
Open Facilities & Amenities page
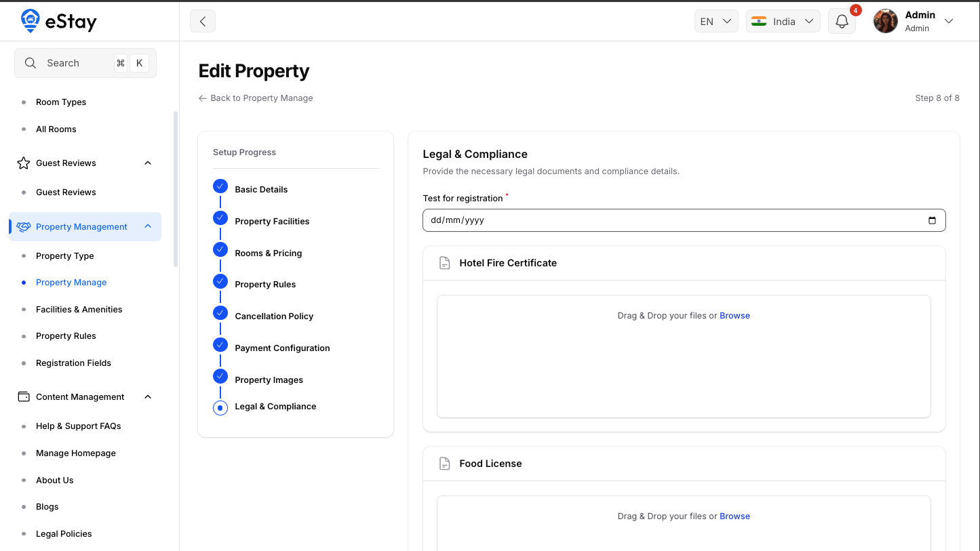click(x=79, y=310)
